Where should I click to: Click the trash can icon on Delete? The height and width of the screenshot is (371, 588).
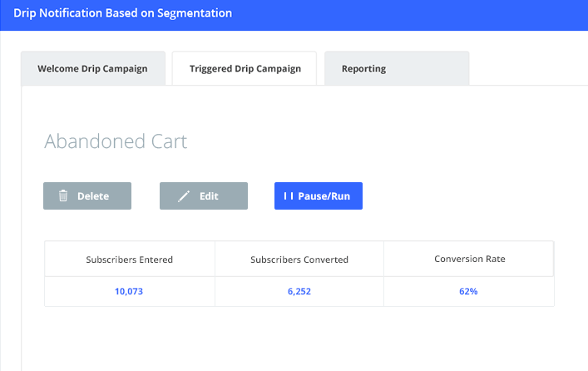coord(63,196)
